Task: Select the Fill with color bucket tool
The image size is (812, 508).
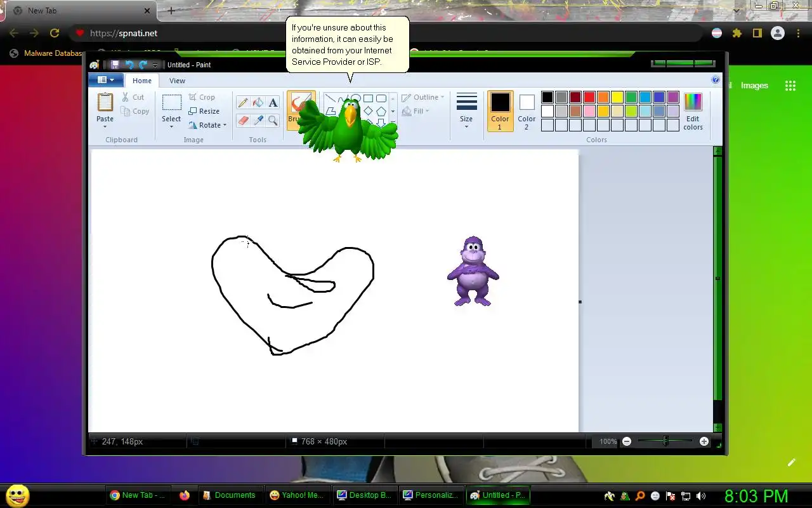Action: (x=258, y=103)
